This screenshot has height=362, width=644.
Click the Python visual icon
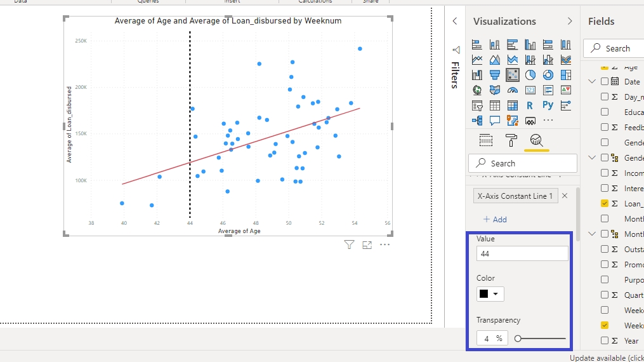[x=548, y=105]
